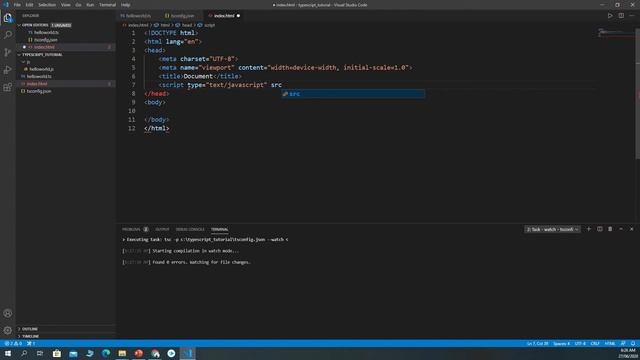Create a new terminal with plus icon
The width and height of the screenshot is (640, 360).
click(589, 229)
